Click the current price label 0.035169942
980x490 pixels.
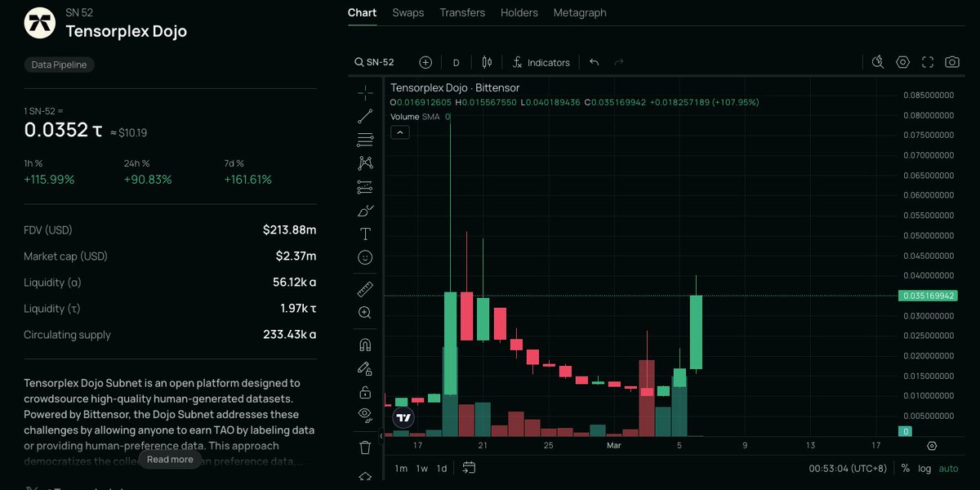(x=927, y=296)
